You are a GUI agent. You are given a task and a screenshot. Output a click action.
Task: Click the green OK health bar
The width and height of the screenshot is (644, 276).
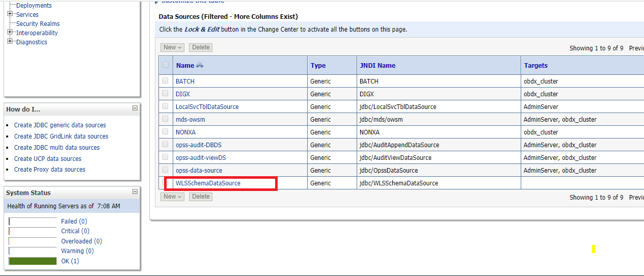pos(33,261)
